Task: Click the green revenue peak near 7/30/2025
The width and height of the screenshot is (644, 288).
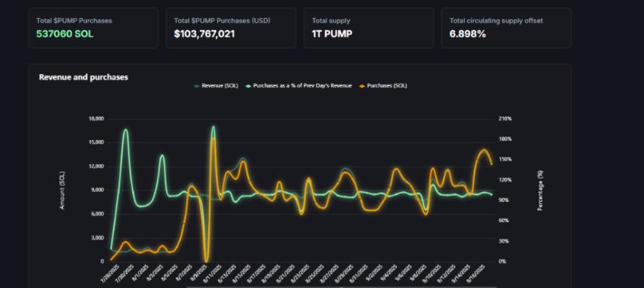Action: [x=126, y=130]
